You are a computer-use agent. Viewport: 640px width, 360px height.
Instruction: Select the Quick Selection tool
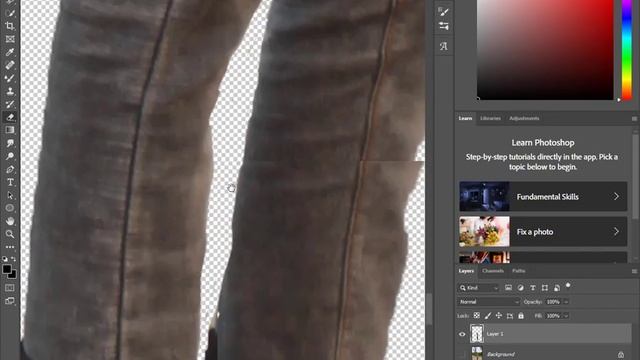coord(10,13)
